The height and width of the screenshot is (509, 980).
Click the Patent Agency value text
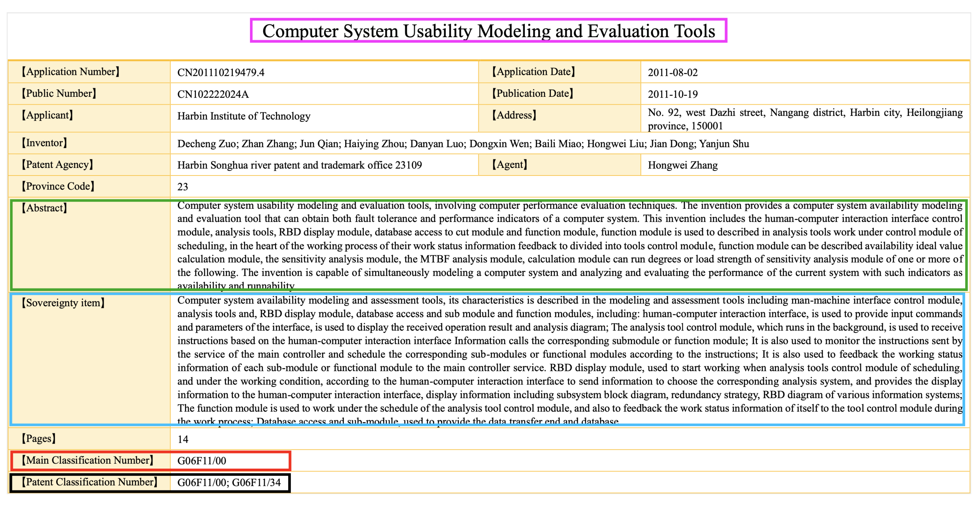point(299,165)
